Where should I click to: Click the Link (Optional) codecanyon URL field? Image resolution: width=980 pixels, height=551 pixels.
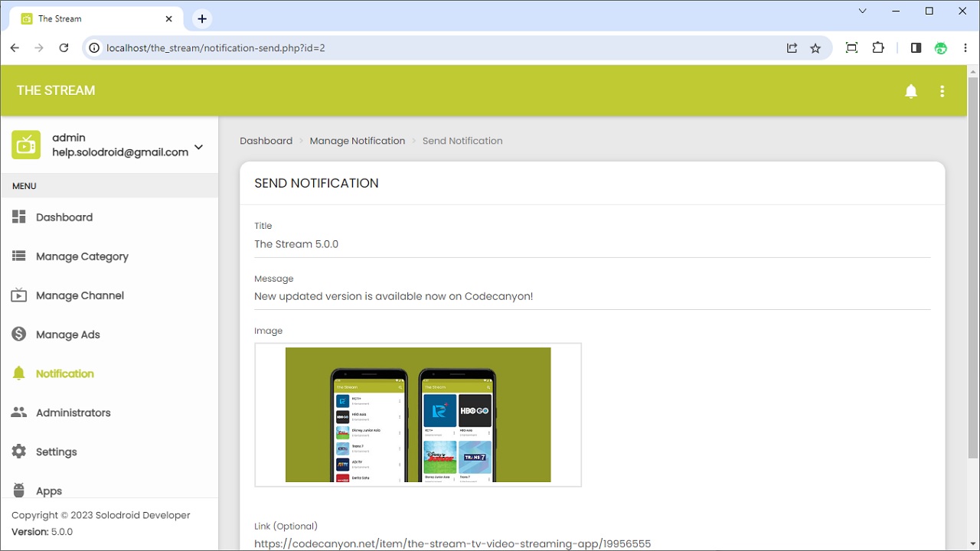click(x=593, y=543)
